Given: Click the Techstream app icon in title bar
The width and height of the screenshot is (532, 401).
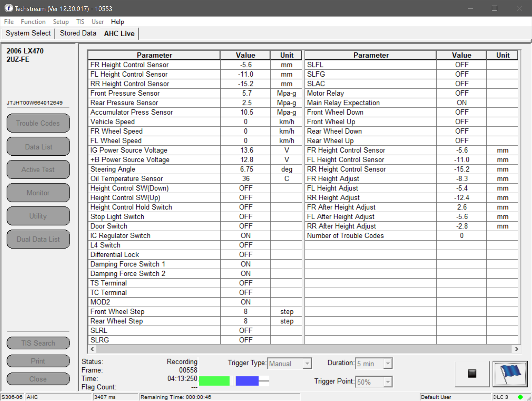Looking at the screenshot, I should coord(8,8).
